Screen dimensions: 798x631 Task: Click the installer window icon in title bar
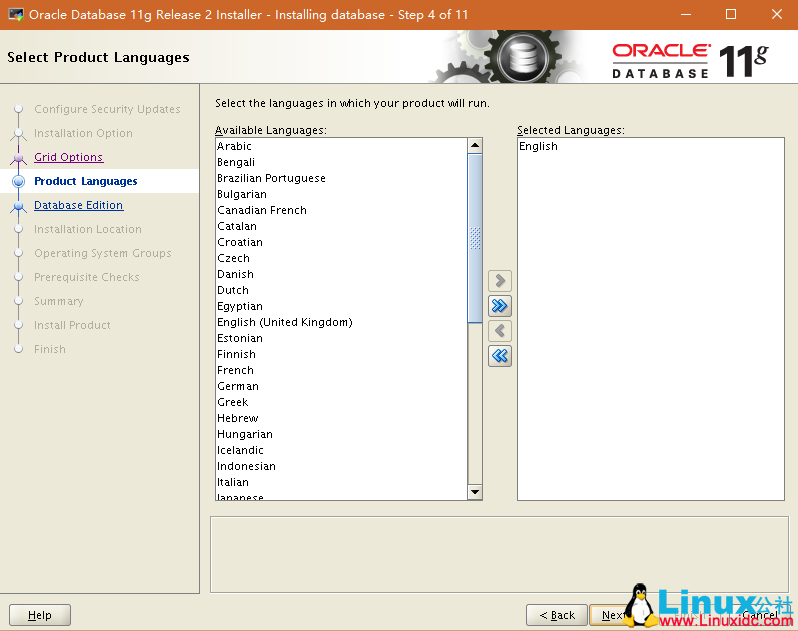(16, 14)
